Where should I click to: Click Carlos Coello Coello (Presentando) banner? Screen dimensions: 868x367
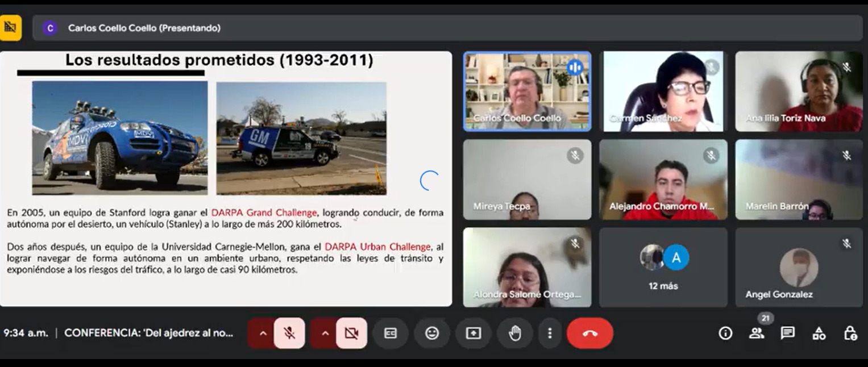(144, 28)
